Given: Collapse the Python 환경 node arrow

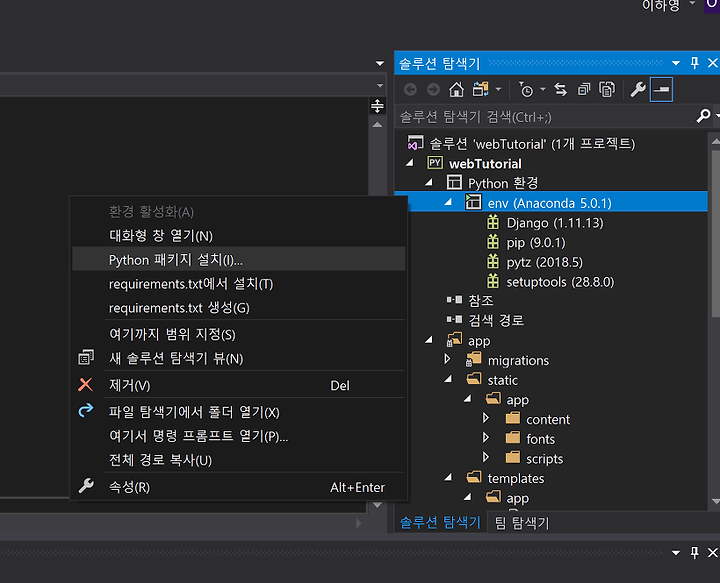Looking at the screenshot, I should 429,182.
